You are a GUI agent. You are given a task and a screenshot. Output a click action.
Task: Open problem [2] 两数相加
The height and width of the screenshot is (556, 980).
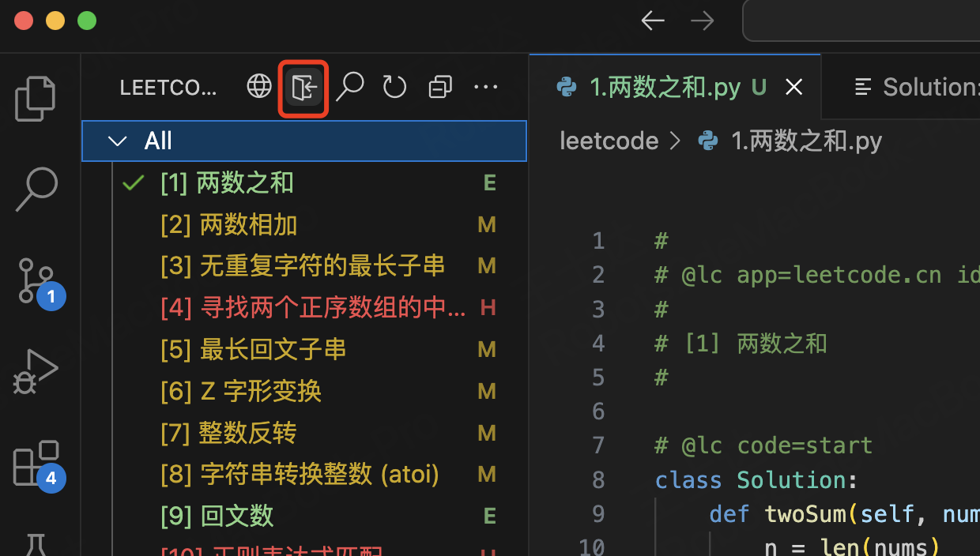pyautogui.click(x=304, y=225)
